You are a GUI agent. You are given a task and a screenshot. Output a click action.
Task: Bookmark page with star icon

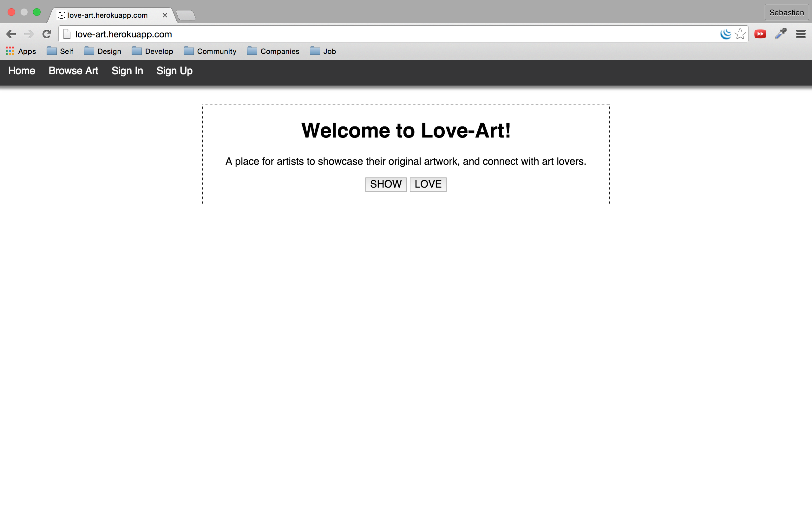click(x=740, y=34)
